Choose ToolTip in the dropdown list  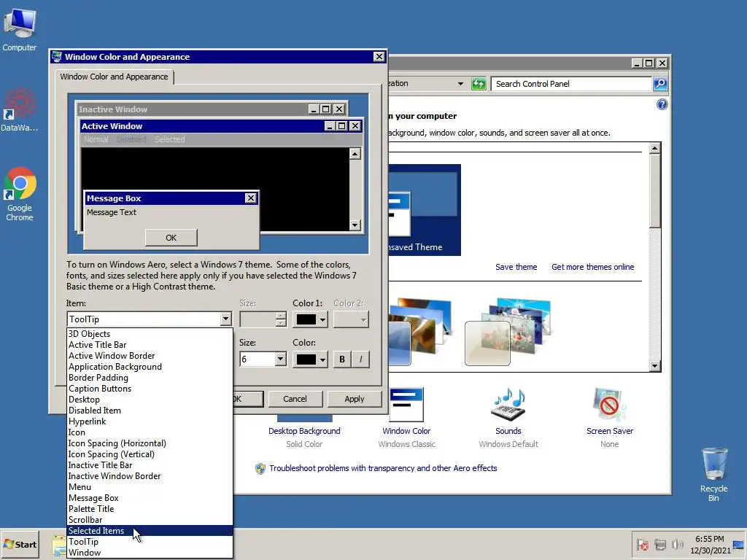[150, 542]
